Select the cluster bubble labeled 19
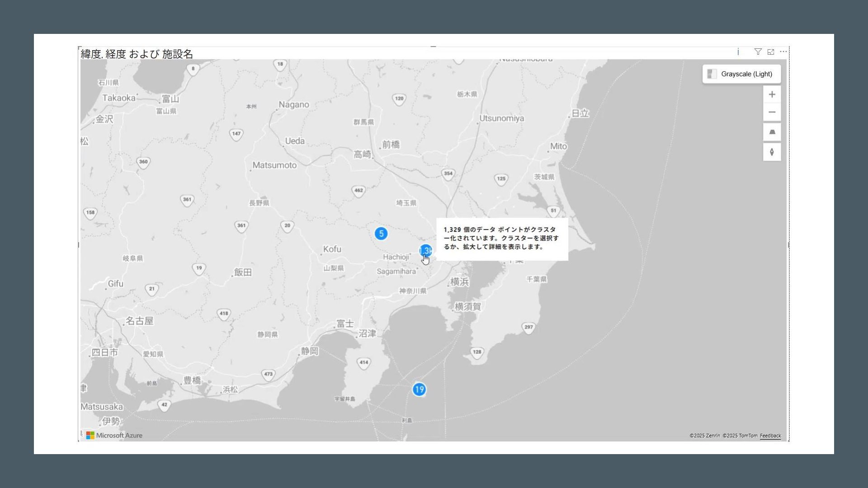 (419, 389)
